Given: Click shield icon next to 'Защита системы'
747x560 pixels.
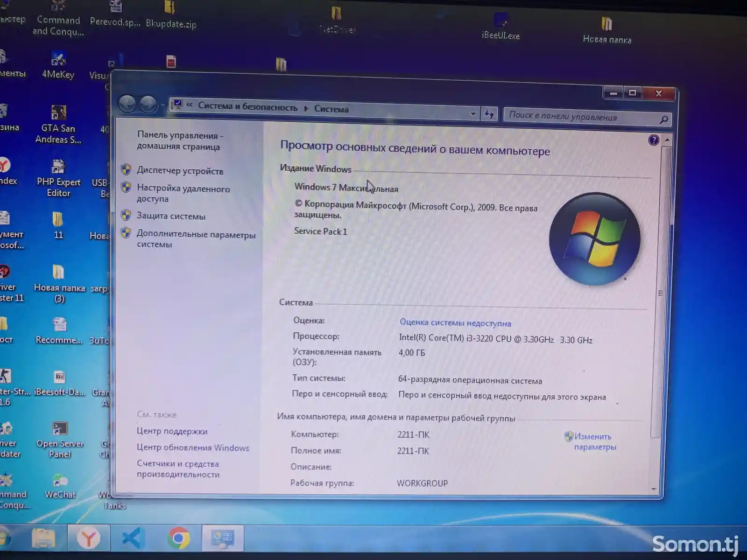Looking at the screenshot, I should (x=126, y=215).
